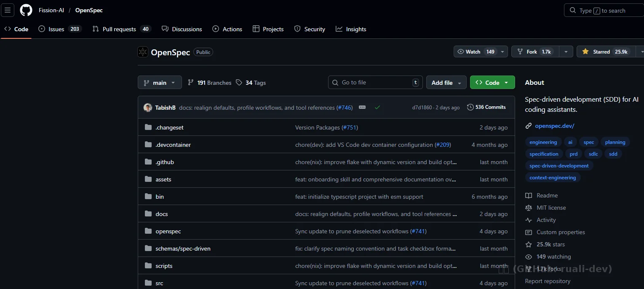Star the OpenSpec repository
The width and height of the screenshot is (644, 289).
(605, 51)
